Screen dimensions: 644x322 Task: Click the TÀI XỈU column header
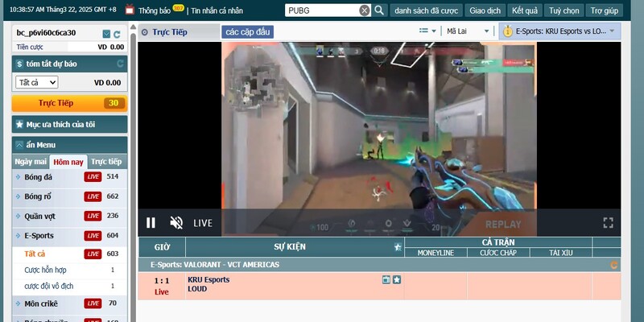(x=560, y=253)
